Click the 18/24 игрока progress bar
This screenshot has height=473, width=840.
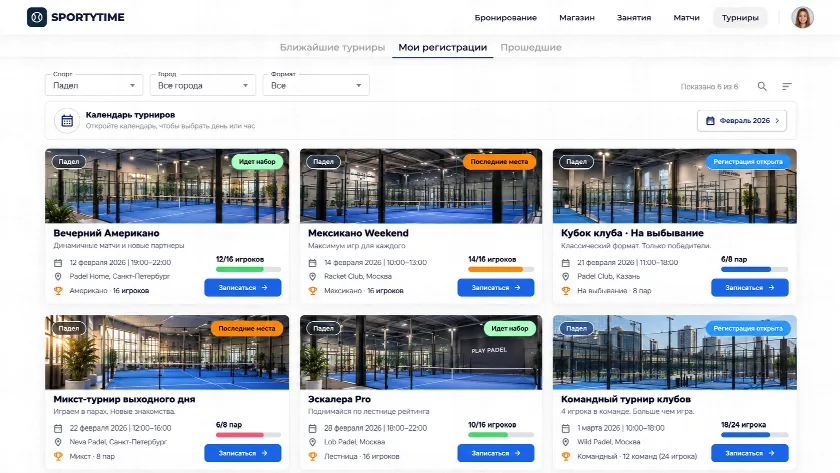754,435
